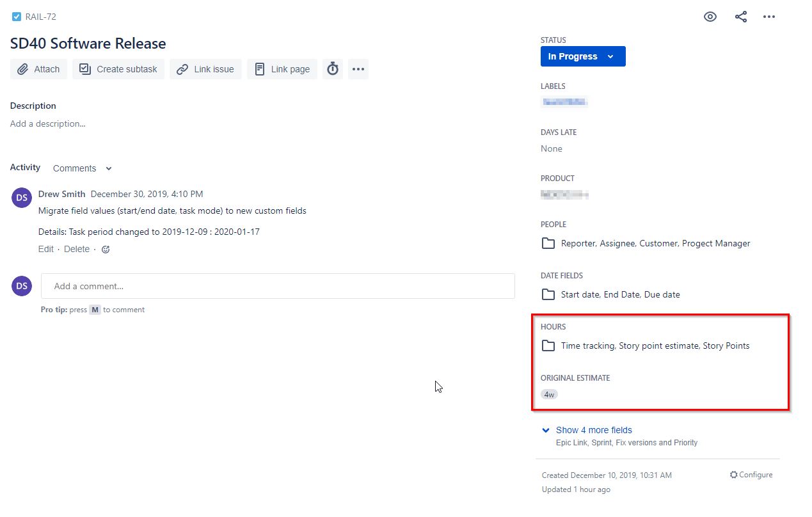Expand Show 4 more fields
The width and height of the screenshot is (812, 517).
tap(594, 430)
